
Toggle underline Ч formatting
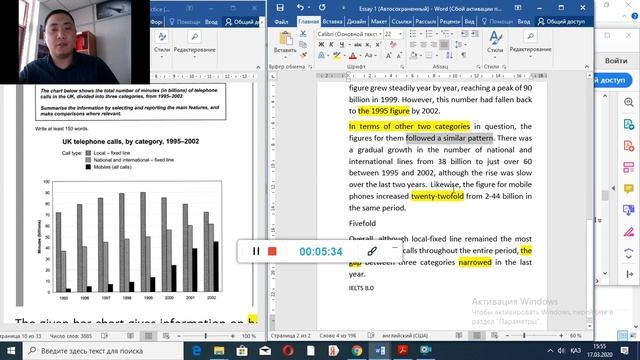coord(342,44)
